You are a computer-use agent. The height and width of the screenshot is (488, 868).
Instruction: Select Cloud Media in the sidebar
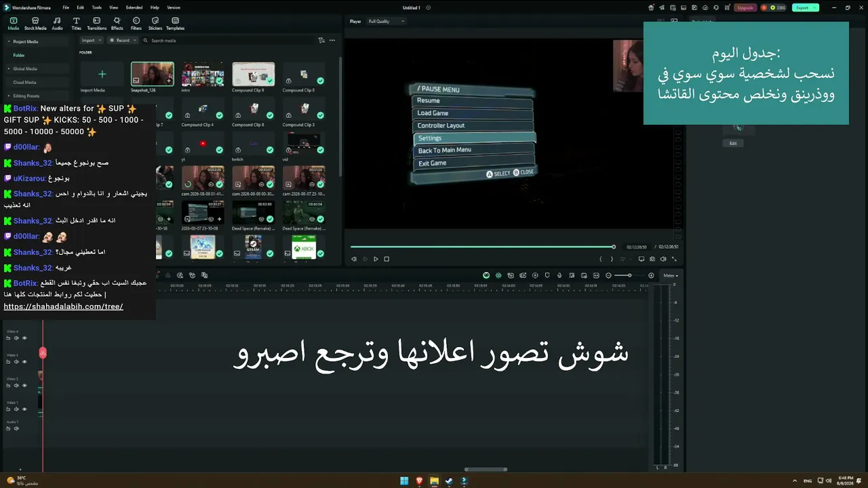(x=24, y=82)
